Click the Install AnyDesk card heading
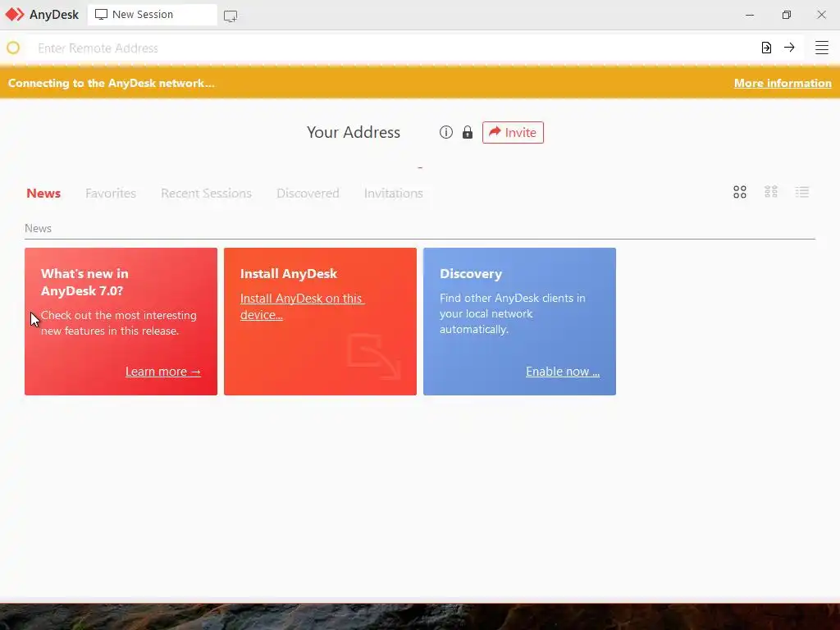Viewport: 840px width, 630px height. pos(288,274)
